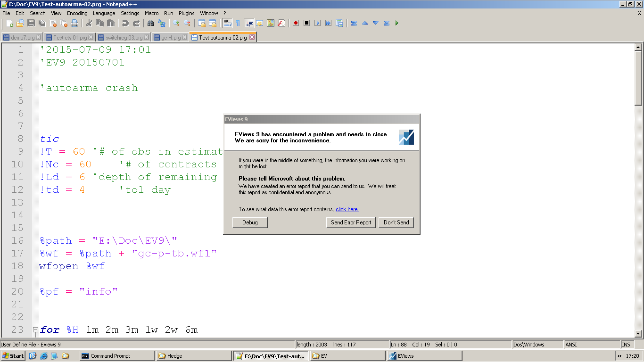Image resolution: width=644 pixels, height=362 pixels.
Task: Run macro multiple times icon
Action: click(329, 23)
